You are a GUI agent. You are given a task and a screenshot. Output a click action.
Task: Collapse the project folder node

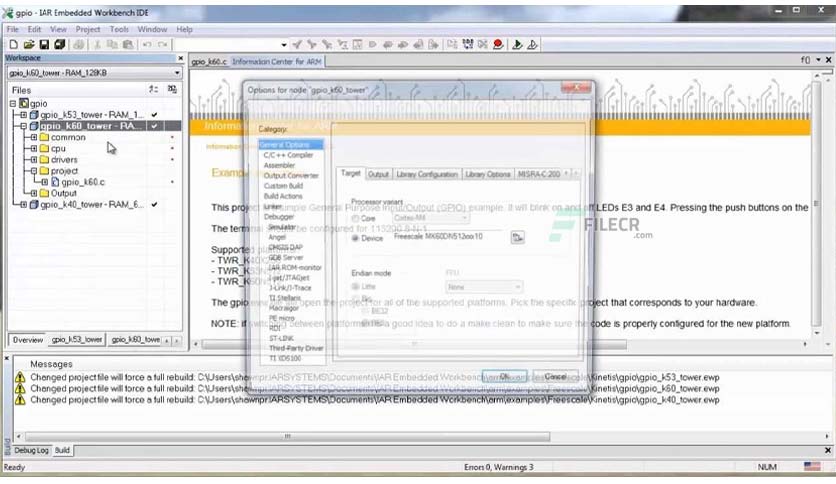click(x=34, y=171)
